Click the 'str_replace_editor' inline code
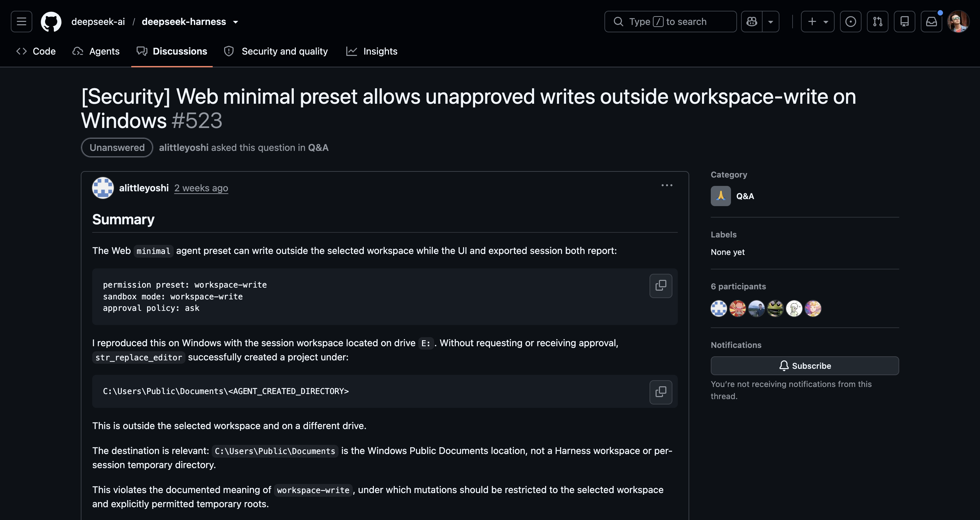This screenshot has height=520, width=980. coord(139,358)
